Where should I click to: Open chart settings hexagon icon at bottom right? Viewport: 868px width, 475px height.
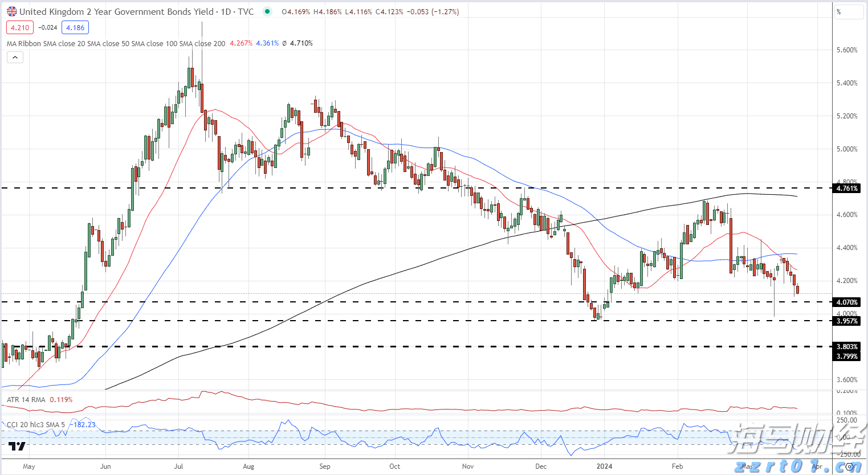(x=850, y=466)
